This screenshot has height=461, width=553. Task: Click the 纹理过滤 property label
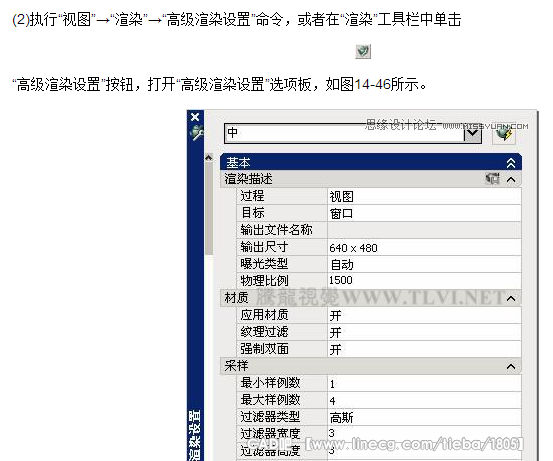click(264, 332)
